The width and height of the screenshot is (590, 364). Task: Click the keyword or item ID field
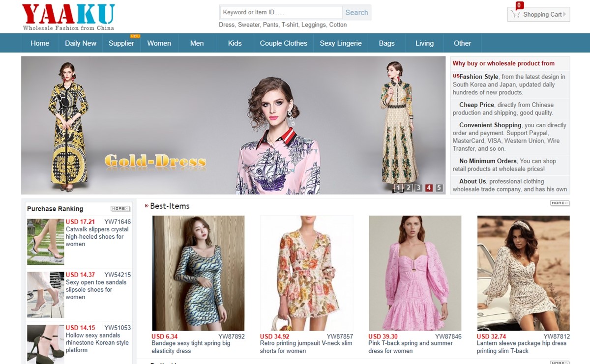click(x=281, y=12)
